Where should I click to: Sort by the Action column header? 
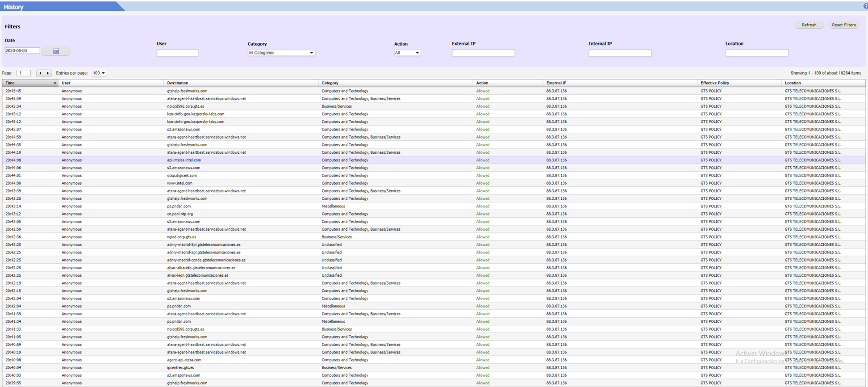click(x=508, y=83)
